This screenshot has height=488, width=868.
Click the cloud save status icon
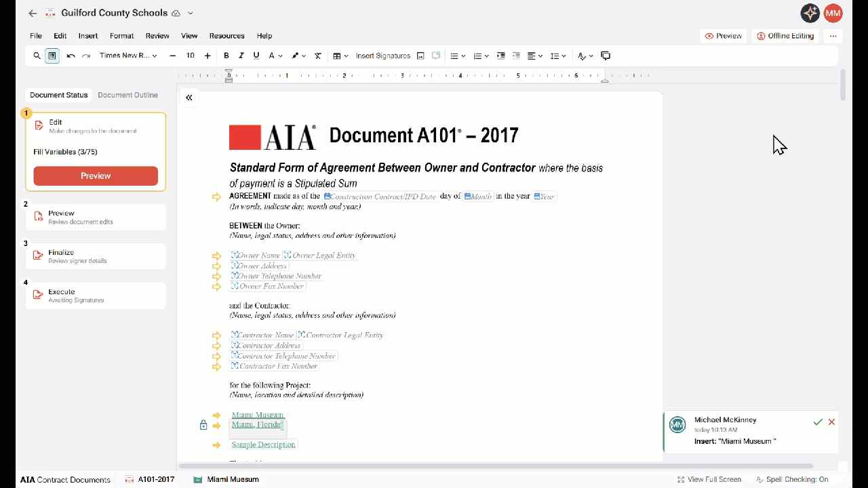[176, 14]
